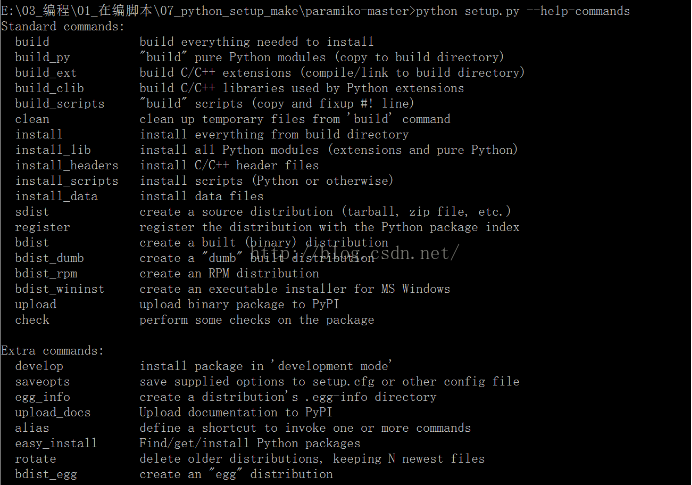Click the 'develop' extra command
Image resolution: width=692 pixels, height=485 pixels.
point(39,366)
